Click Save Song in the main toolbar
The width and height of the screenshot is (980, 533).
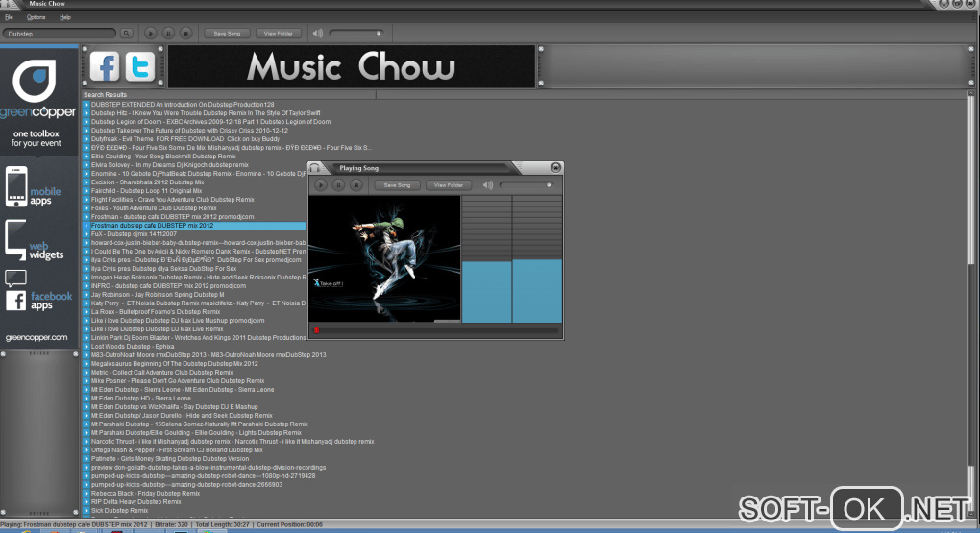tap(227, 33)
